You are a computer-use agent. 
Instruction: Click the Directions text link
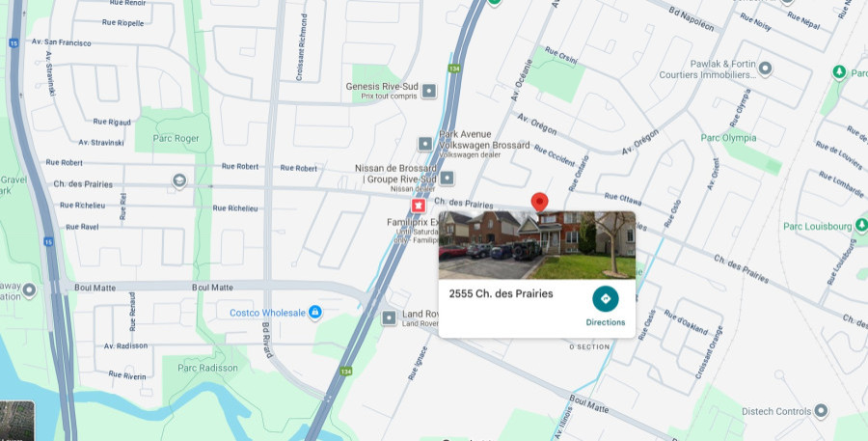(x=606, y=322)
